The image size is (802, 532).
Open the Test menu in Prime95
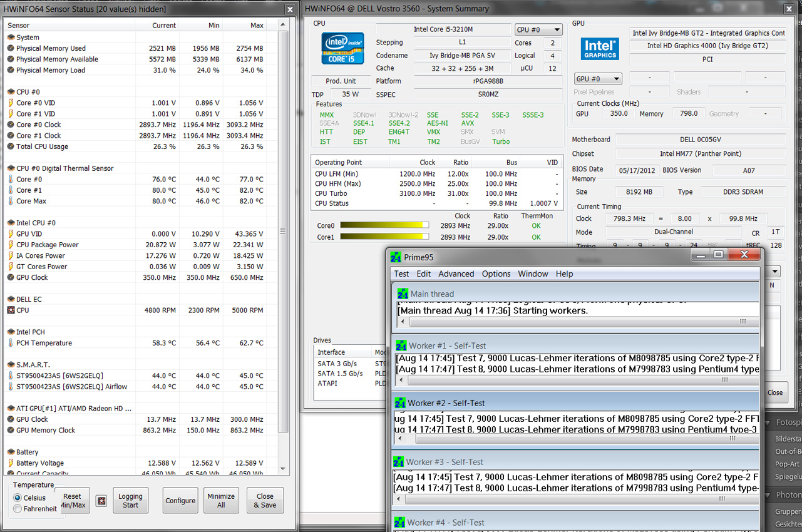click(401, 274)
